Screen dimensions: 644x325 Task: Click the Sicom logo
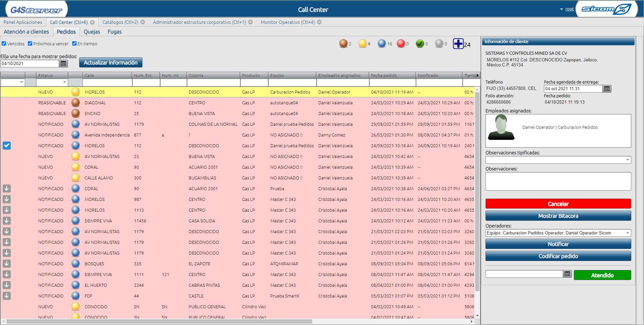click(606, 9)
